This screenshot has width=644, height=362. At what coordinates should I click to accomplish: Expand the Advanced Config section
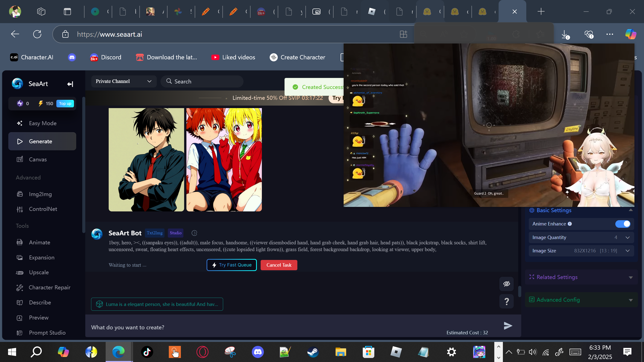(631, 300)
